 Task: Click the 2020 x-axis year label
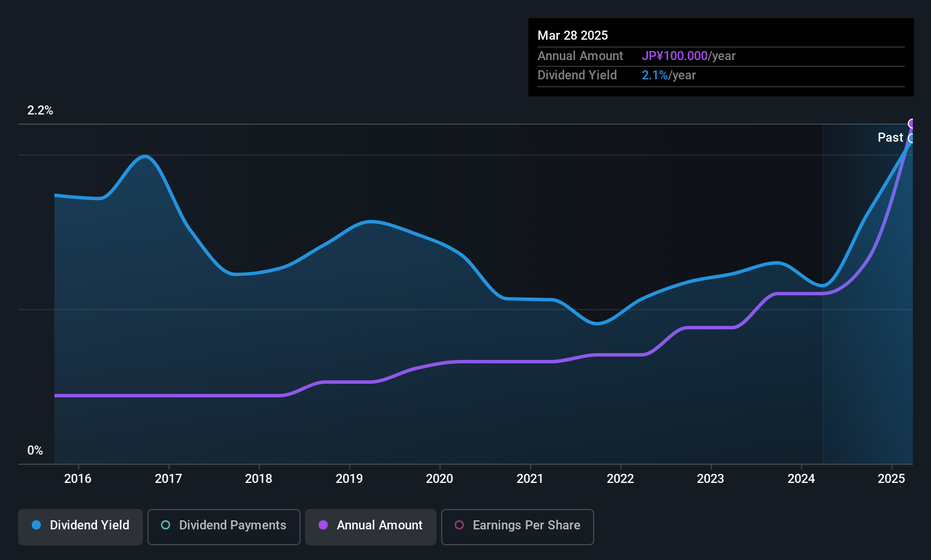tap(439, 479)
